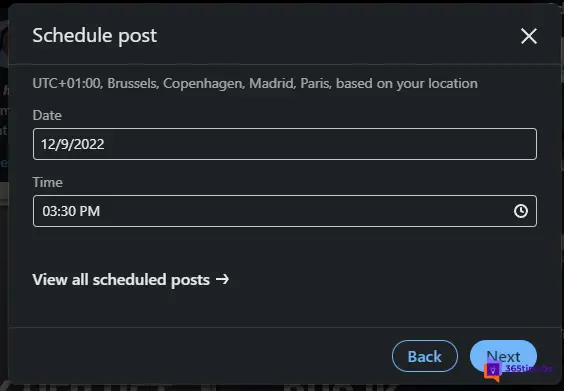The width and height of the screenshot is (564, 391).
Task: Click the Schedule post dialog title
Action: point(95,35)
